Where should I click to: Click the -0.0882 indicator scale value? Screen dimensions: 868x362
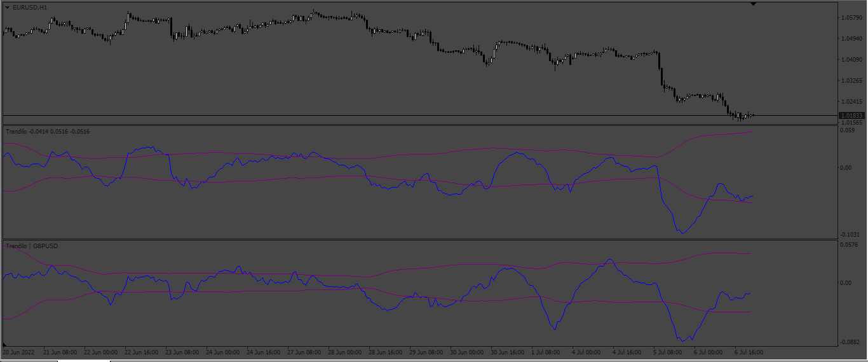850,342
